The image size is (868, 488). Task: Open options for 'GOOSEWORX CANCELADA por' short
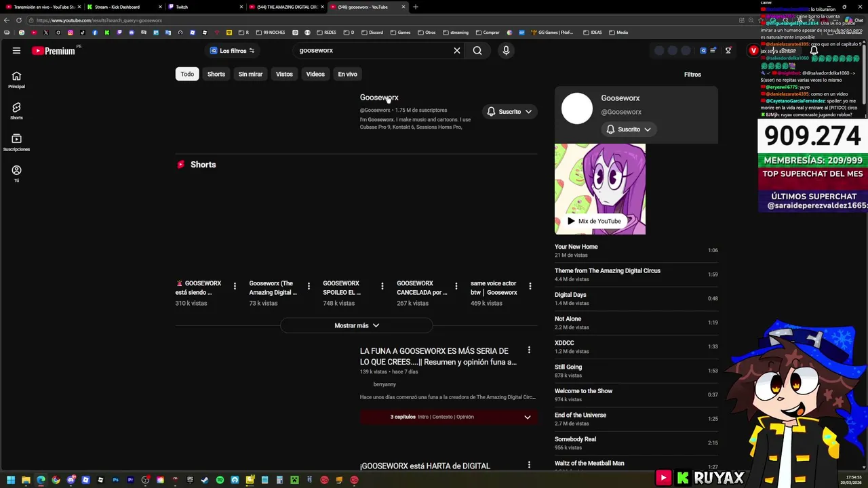[x=456, y=286]
